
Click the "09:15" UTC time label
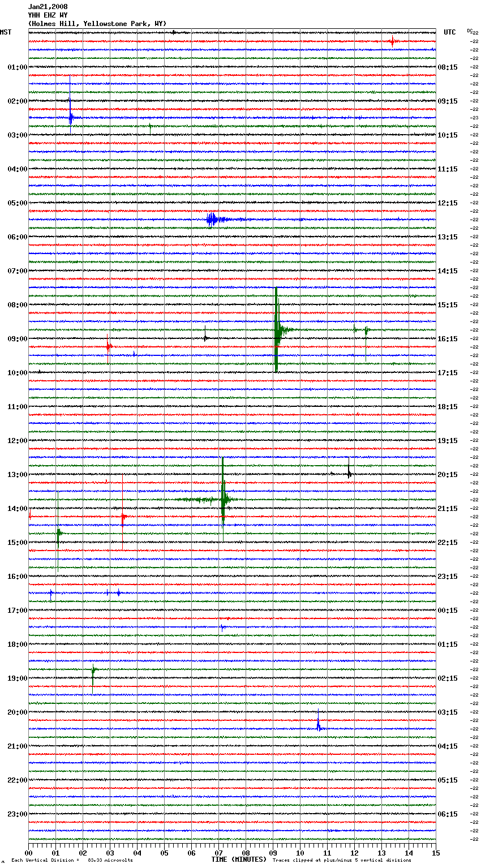click(x=448, y=101)
